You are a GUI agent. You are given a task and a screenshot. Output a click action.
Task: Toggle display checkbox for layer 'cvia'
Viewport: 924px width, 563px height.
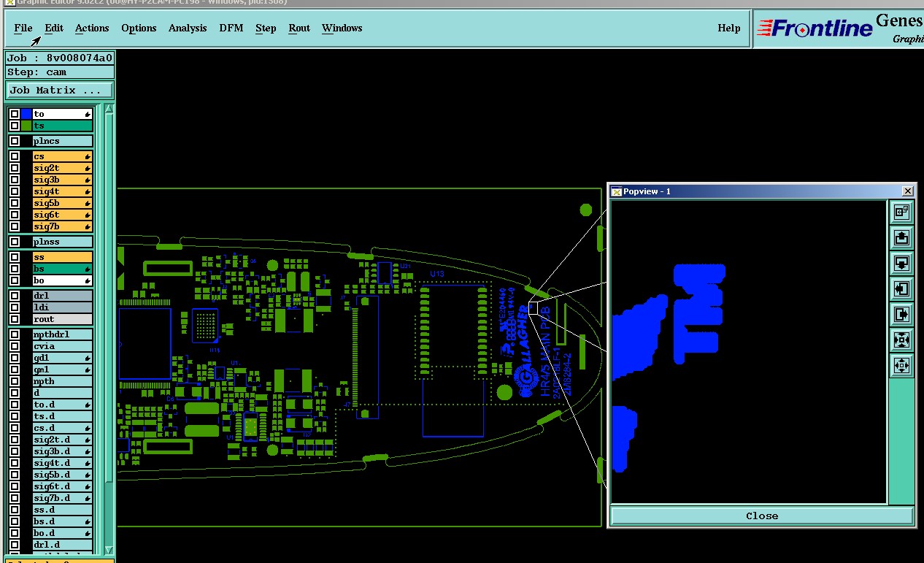point(15,346)
